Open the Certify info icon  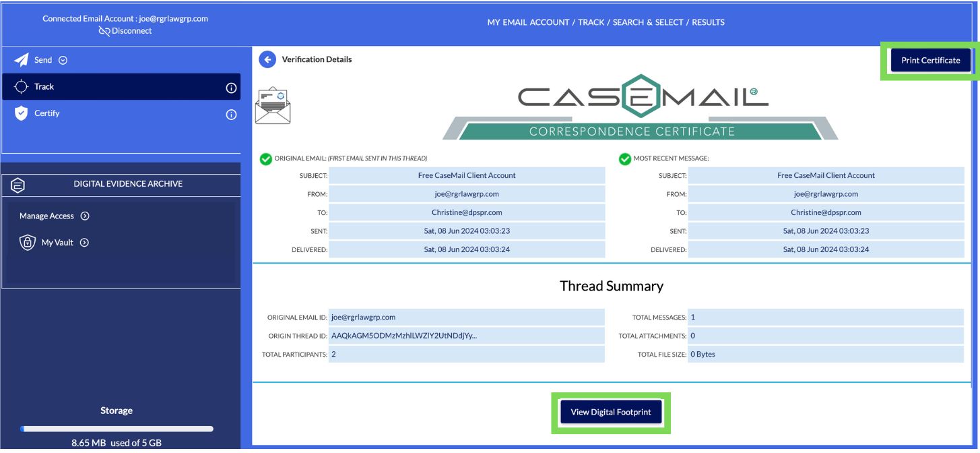click(x=231, y=115)
